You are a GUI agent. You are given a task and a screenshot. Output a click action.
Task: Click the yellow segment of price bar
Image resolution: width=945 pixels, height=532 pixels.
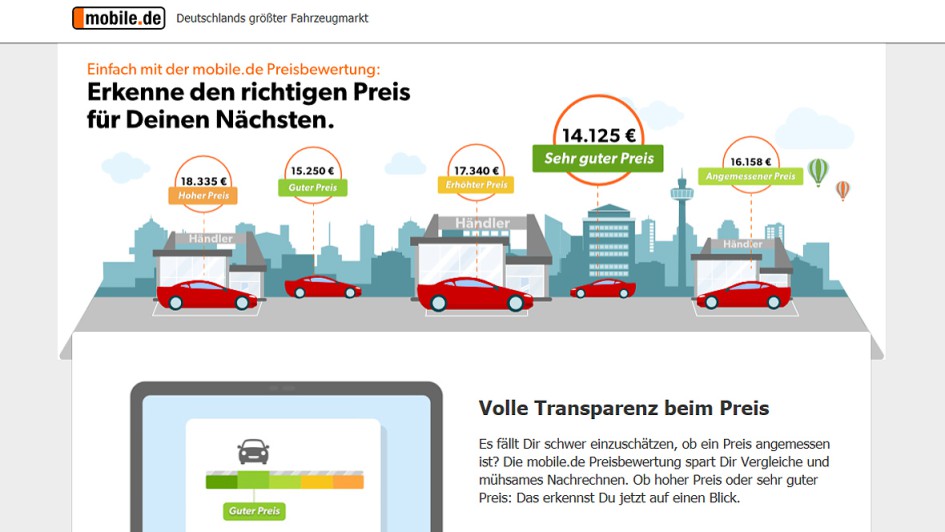(316, 482)
